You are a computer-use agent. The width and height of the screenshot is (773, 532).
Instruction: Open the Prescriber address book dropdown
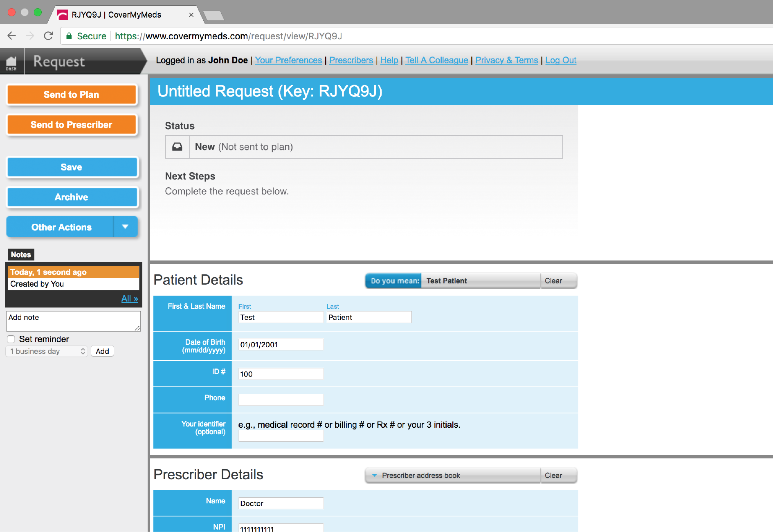tap(452, 476)
